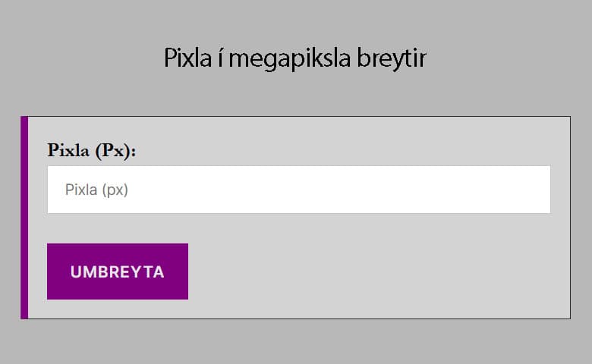
Task: Select the page heading "Pixla í megapiksla breytir"
Action: (295, 58)
